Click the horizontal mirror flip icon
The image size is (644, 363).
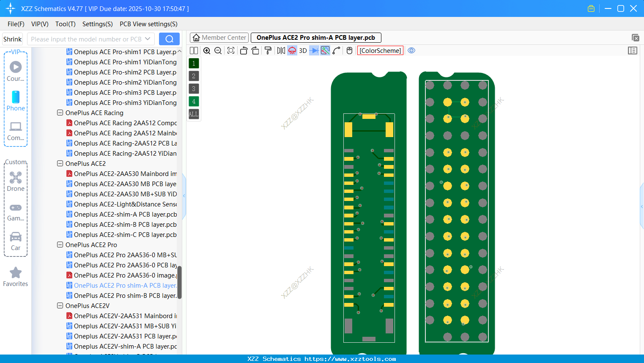coord(281,50)
